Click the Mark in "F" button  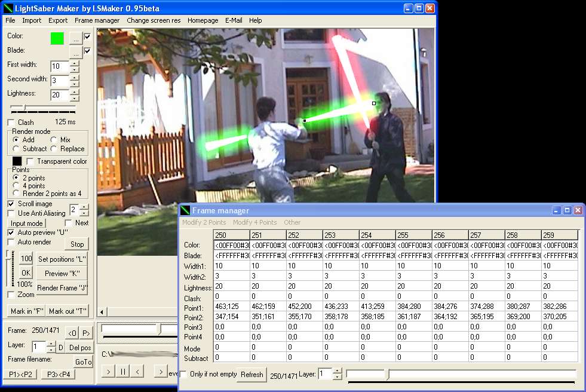tap(27, 311)
